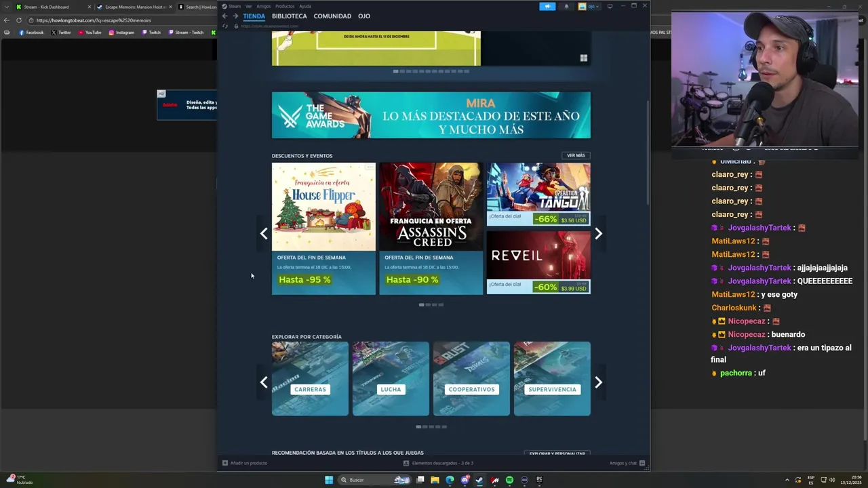Screen dimensions: 868x488
Task: Browse the CARRERAS category
Action: [x=310, y=379]
